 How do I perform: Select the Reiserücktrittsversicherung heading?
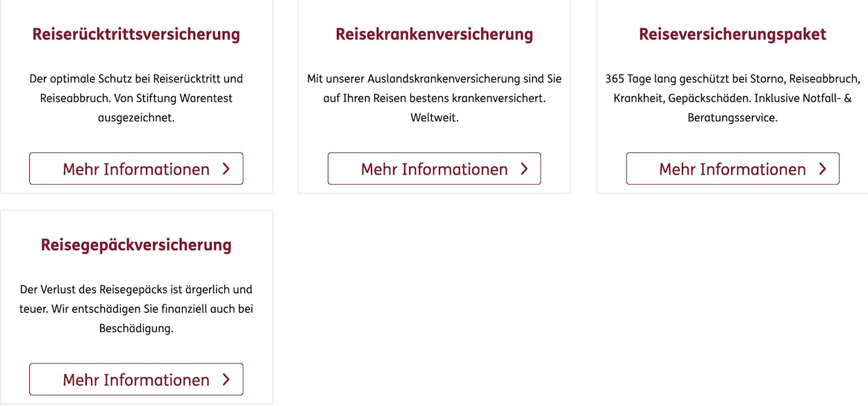pyautogui.click(x=136, y=34)
